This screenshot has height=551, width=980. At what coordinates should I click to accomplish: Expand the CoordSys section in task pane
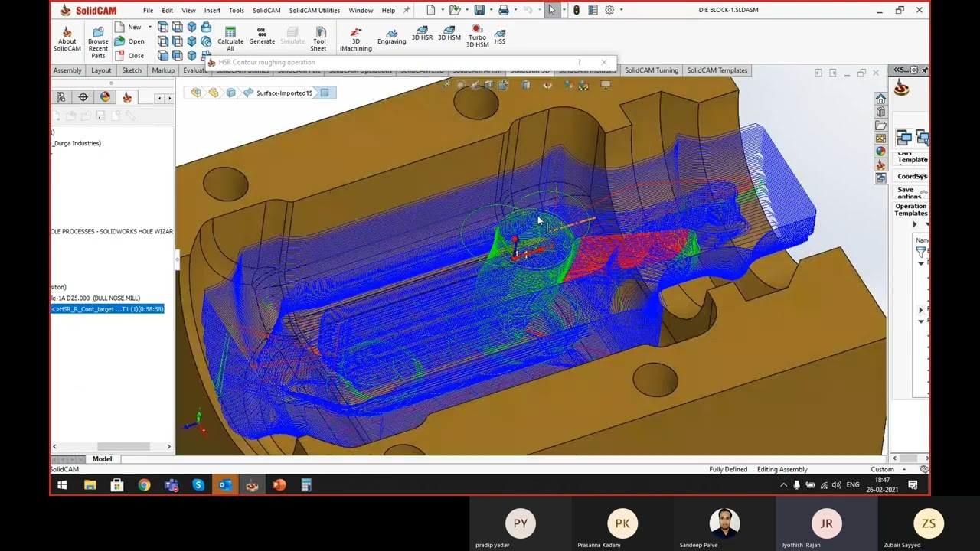pyautogui.click(x=912, y=177)
